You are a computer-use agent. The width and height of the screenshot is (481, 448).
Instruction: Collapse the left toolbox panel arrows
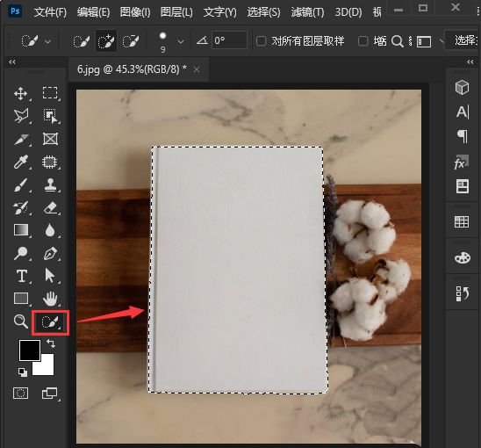coord(12,62)
